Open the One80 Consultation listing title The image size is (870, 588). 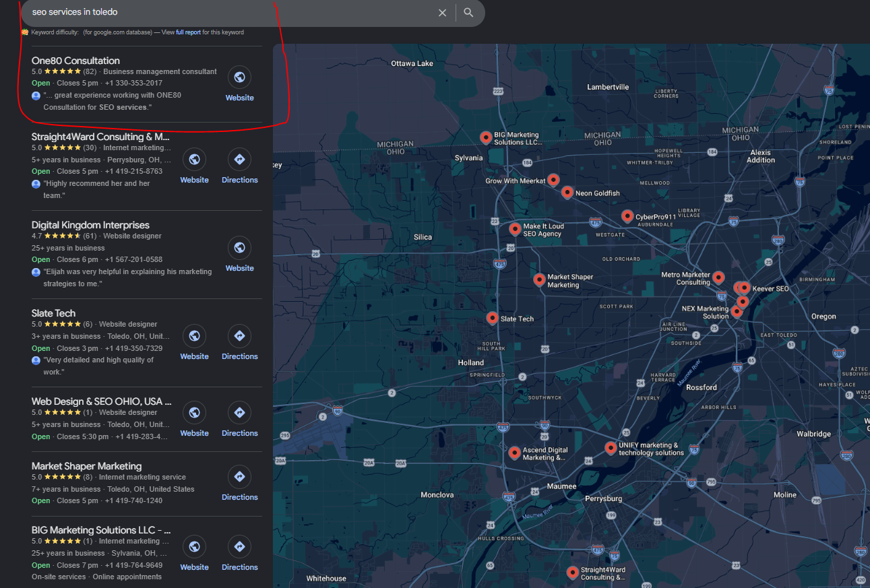click(75, 61)
